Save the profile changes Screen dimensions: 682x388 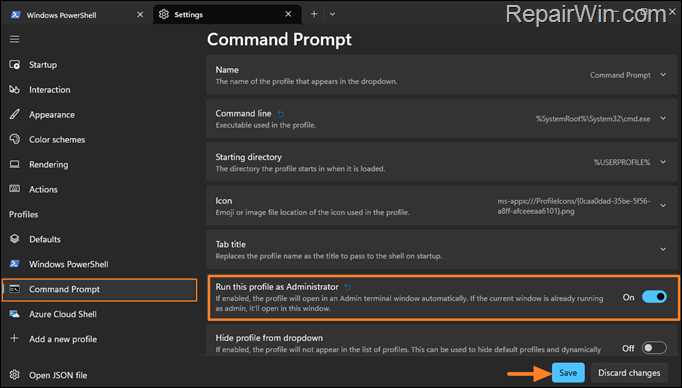pyautogui.click(x=568, y=373)
